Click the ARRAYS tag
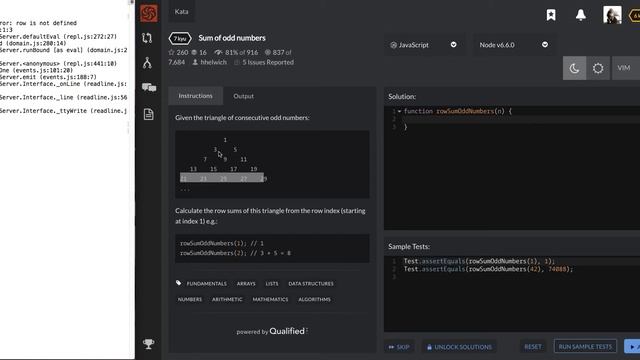The height and width of the screenshot is (360, 640). click(x=246, y=284)
